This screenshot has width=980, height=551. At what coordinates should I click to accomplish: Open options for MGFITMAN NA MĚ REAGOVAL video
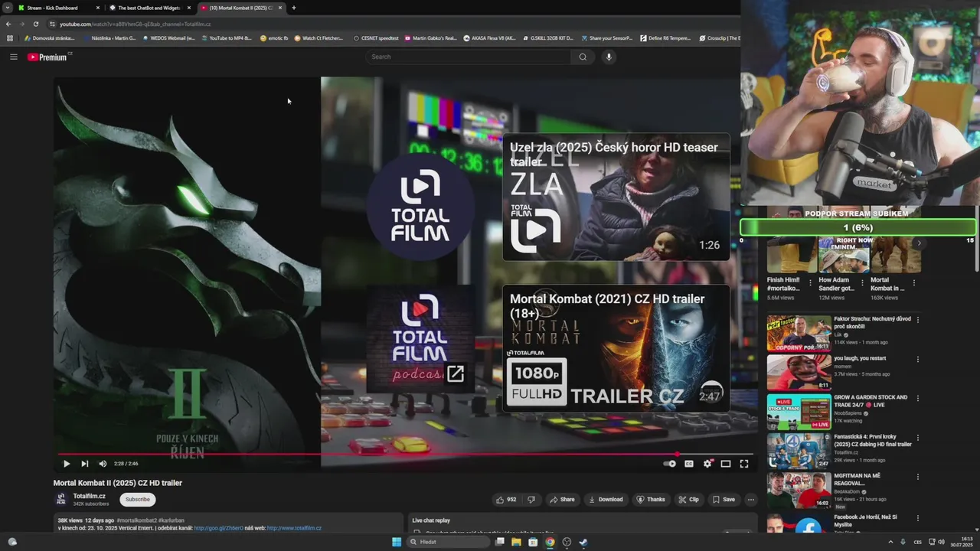click(x=918, y=478)
